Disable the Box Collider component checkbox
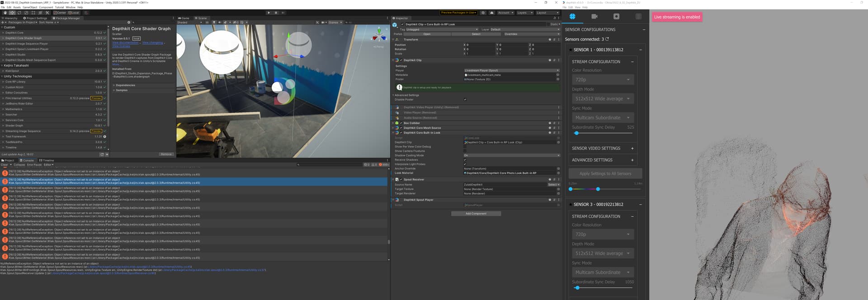Screen dimensions: 868x300 [x=401, y=123]
